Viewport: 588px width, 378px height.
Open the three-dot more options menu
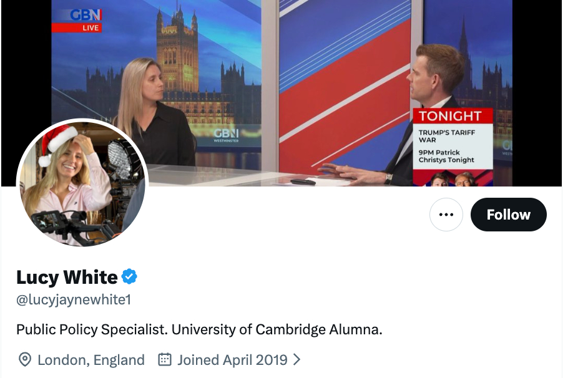point(446,215)
